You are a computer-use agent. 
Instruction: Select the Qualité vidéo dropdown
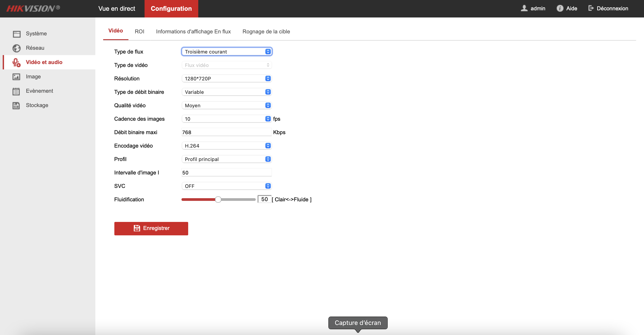[226, 105]
